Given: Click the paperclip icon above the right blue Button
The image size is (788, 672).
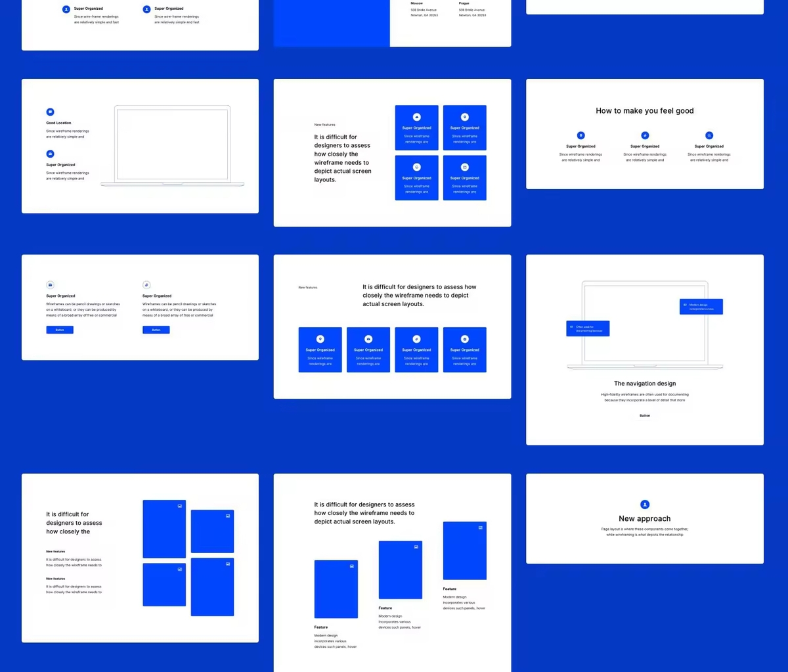Looking at the screenshot, I should (x=146, y=285).
